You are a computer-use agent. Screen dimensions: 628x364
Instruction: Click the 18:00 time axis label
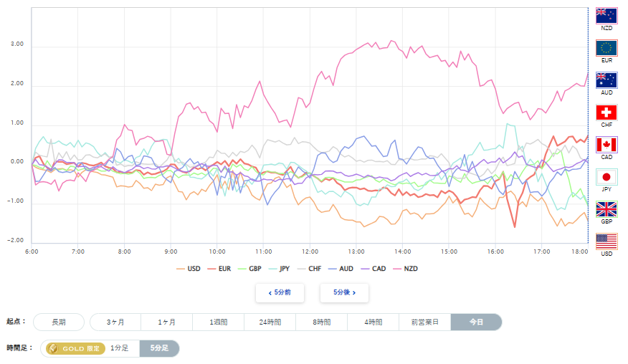click(579, 252)
